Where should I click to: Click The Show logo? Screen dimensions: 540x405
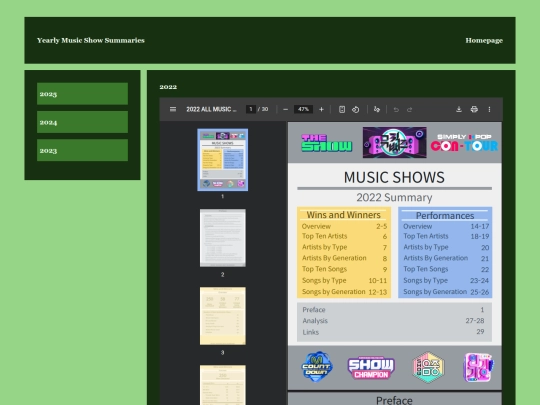[326, 143]
